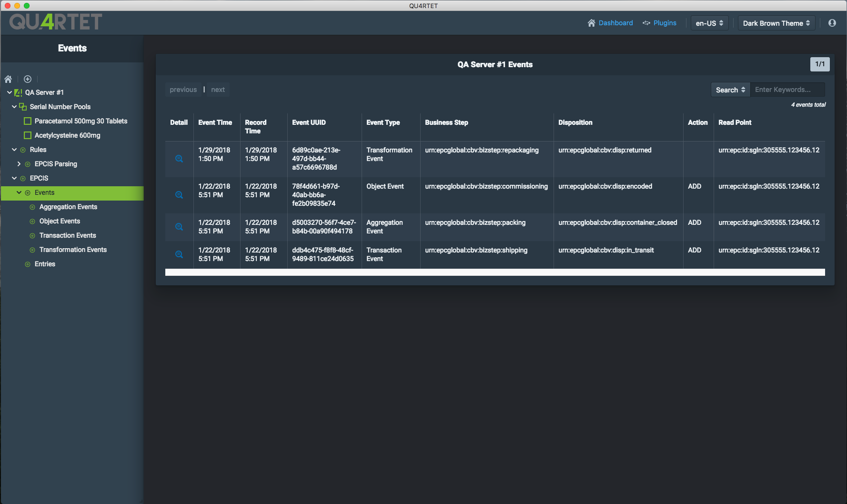Screen dimensions: 847x504
Task: Open the Plugins link
Action: click(665, 23)
